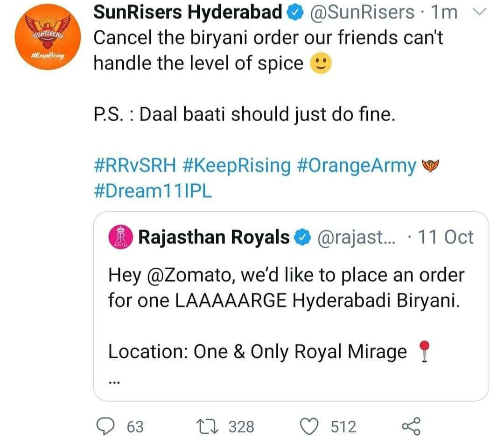Click the 11 Oct quoted tweet date

[x=445, y=237]
